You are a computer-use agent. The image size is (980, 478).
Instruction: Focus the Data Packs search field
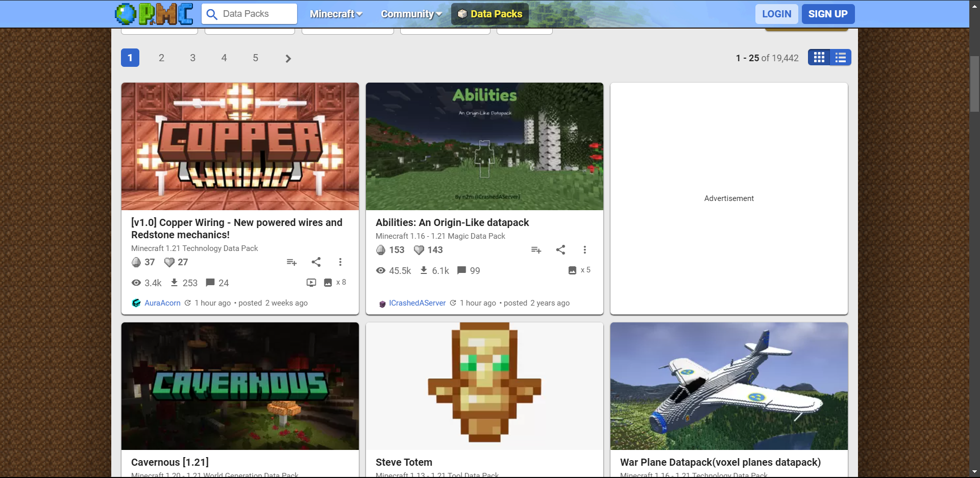point(249,14)
